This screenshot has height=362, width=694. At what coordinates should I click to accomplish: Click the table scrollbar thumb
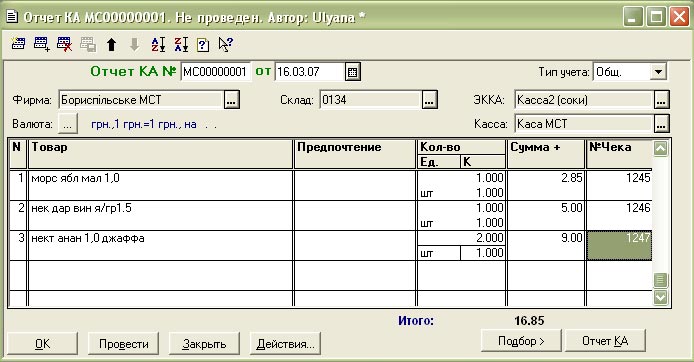pos(660,280)
